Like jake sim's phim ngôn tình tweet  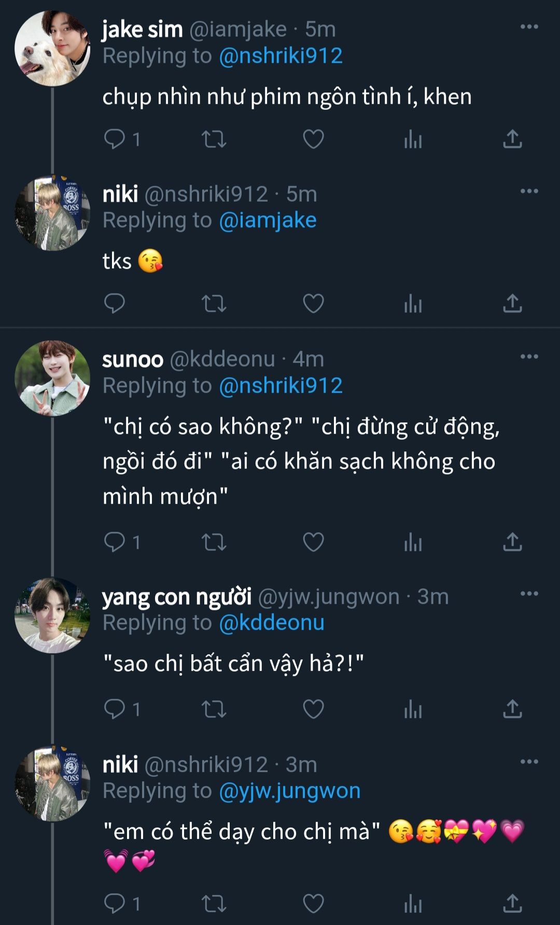tap(313, 139)
